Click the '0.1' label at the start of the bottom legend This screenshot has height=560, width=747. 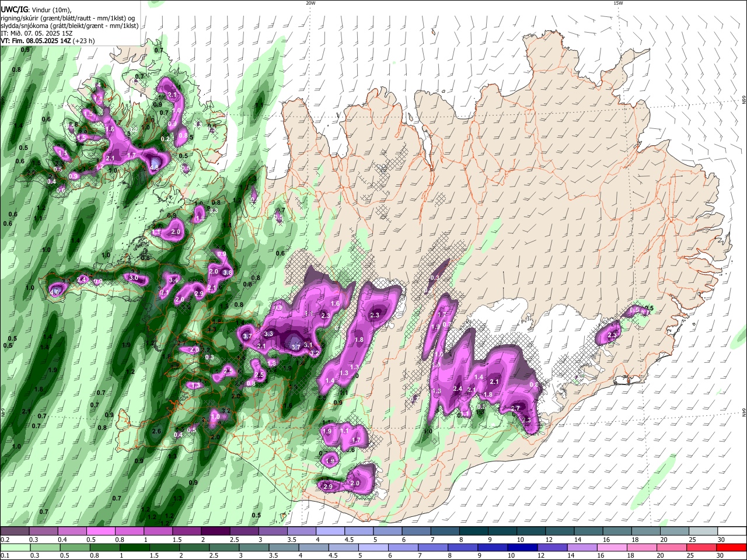(5, 555)
